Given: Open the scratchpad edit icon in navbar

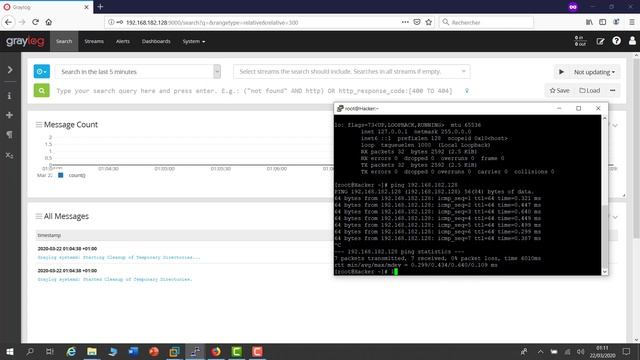Looking at the screenshot, I should 600,41.
